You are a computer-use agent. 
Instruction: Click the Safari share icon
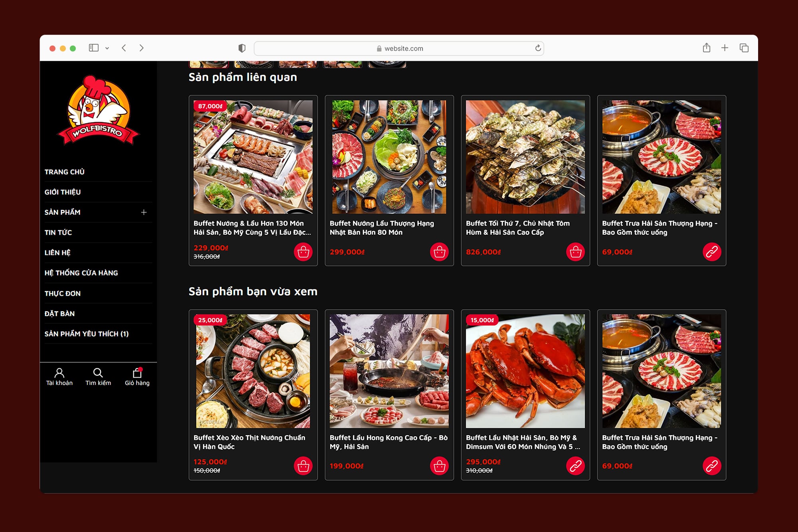[x=706, y=48]
